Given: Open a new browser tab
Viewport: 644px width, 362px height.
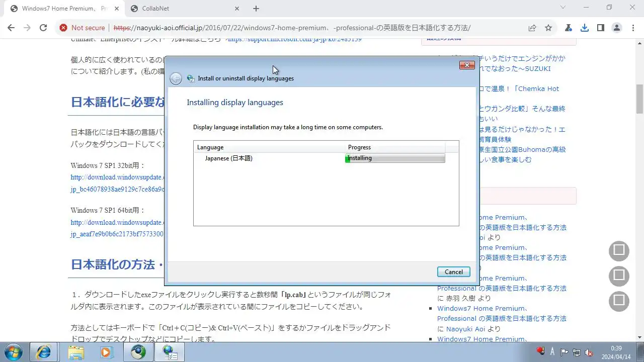Looking at the screenshot, I should click(x=256, y=9).
